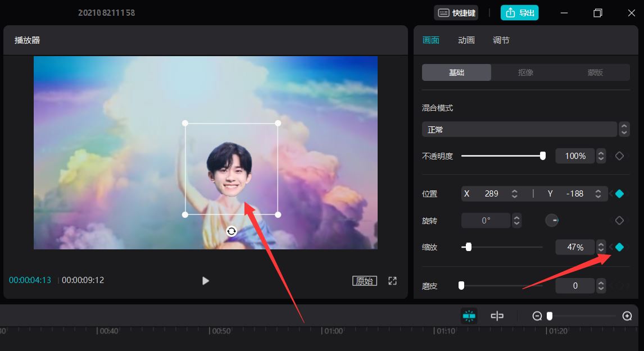Click the 磨皮 value stepper arrows
Screen dimensions: 644x351
click(601, 286)
